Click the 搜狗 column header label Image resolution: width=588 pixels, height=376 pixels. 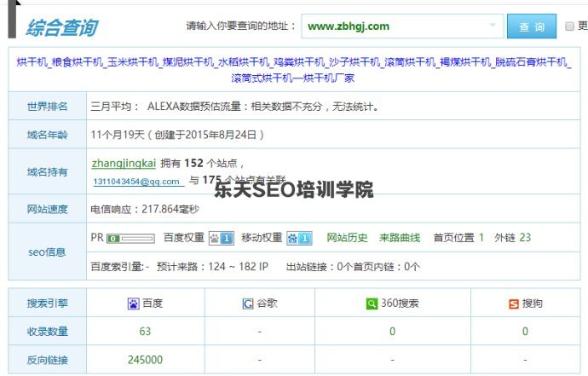pos(532,304)
